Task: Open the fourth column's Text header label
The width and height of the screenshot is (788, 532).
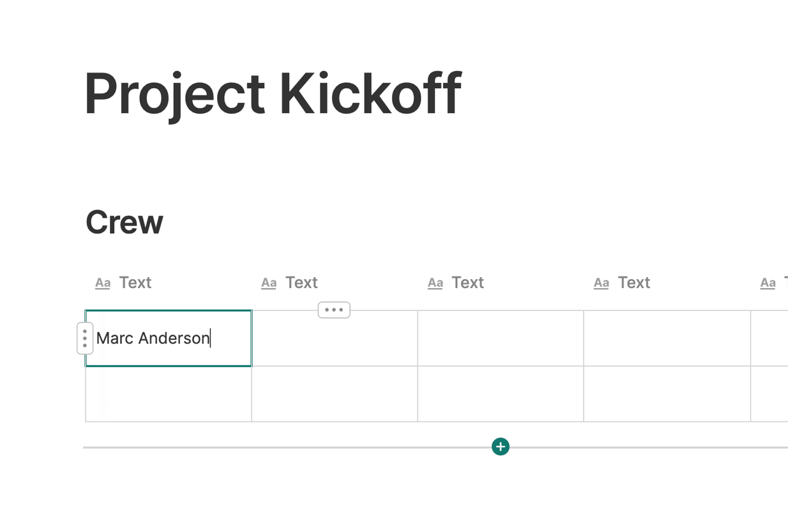Action: pyautogui.click(x=633, y=283)
